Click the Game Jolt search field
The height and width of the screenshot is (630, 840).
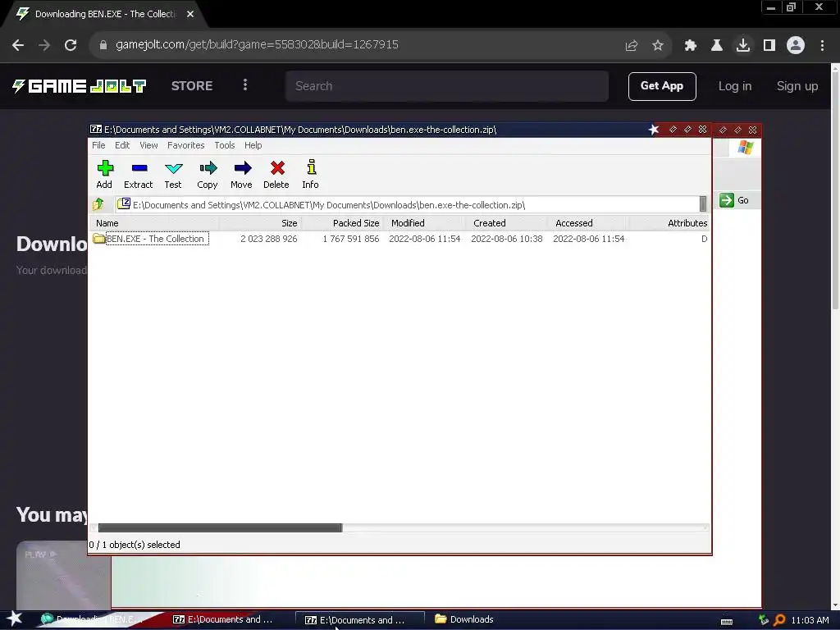[x=447, y=86]
